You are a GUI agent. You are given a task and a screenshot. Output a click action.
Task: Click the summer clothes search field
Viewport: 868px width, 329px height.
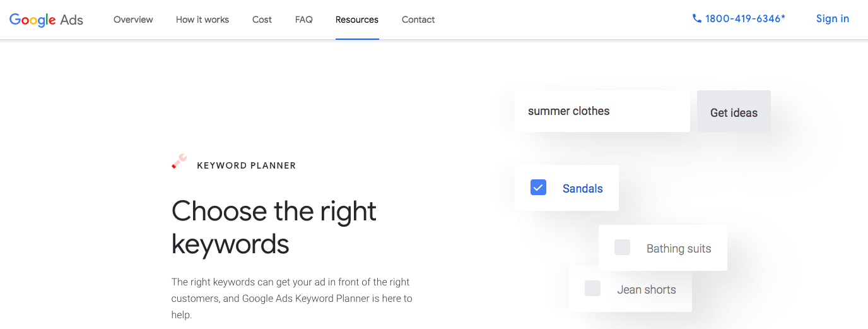click(x=602, y=111)
